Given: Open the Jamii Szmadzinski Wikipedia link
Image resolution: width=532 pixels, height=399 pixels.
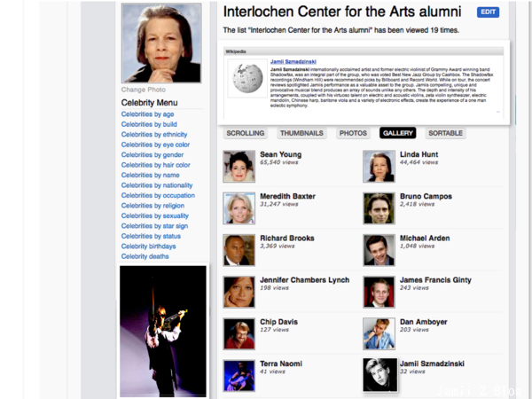Looking at the screenshot, I should (294, 61).
